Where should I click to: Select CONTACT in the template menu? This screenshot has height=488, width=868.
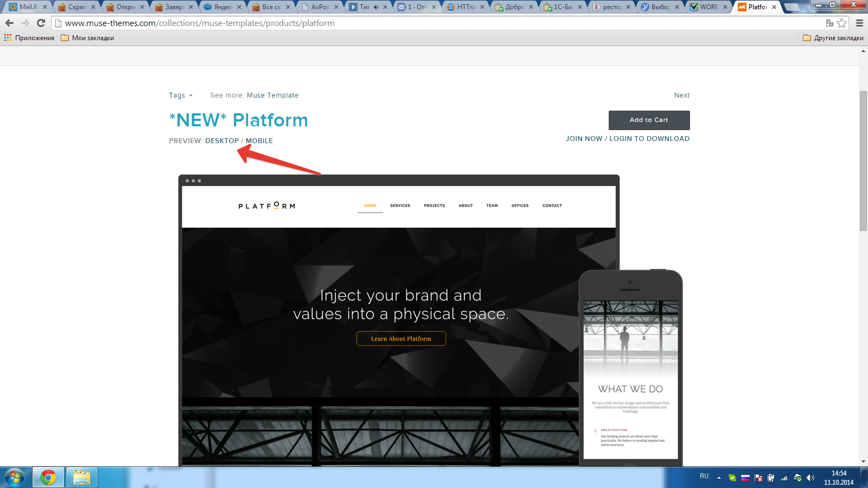(x=552, y=206)
